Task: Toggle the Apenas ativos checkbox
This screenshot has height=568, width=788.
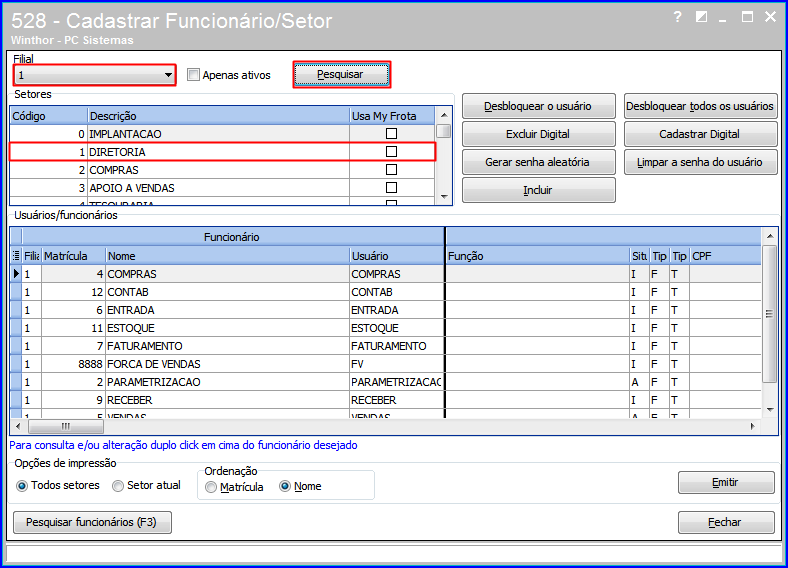Action: point(193,75)
